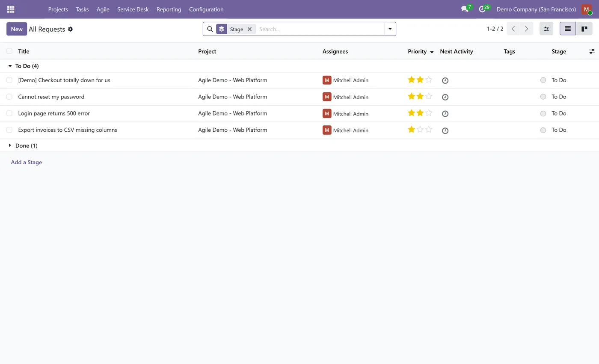Open optional columns settings icon
Image resolution: width=599 pixels, height=364 pixels.
[592, 51]
